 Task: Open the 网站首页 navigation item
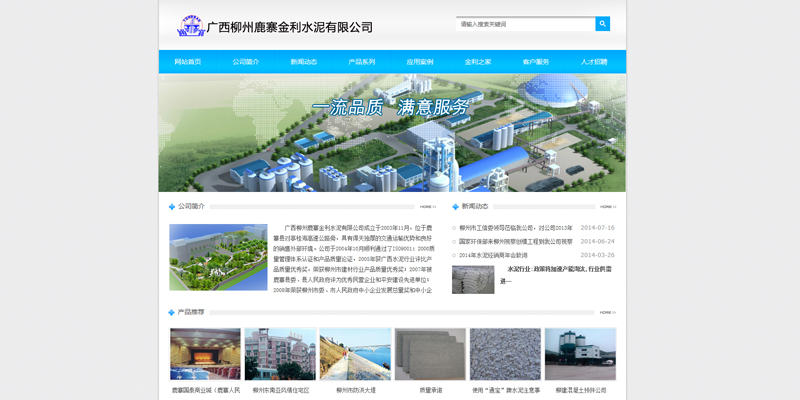coord(188,62)
